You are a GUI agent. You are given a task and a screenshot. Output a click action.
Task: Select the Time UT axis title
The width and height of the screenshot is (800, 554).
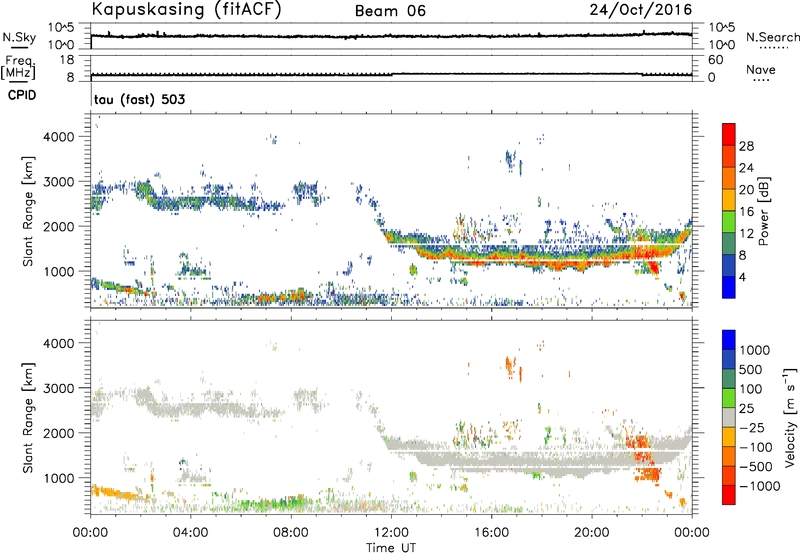tap(391, 548)
